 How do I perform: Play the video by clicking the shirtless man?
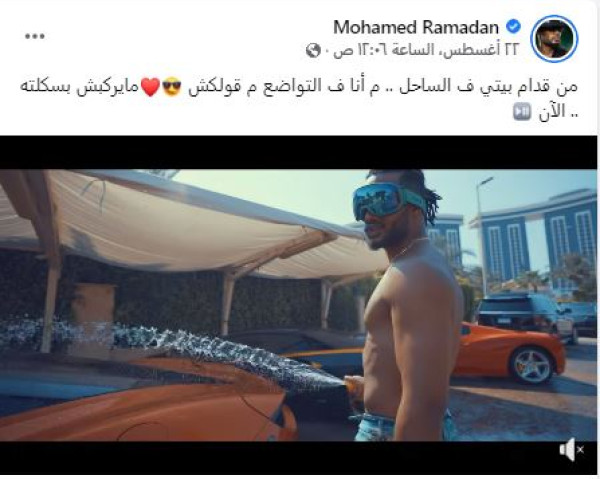coord(406,306)
